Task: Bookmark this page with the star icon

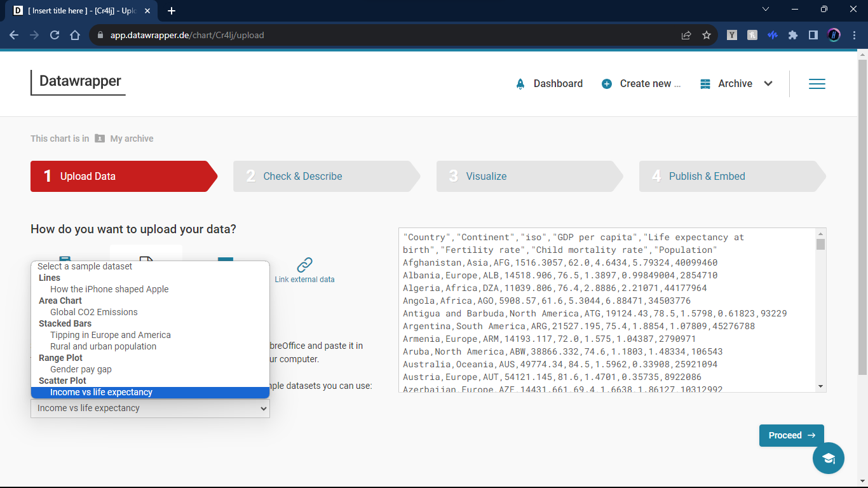Action: [707, 36]
